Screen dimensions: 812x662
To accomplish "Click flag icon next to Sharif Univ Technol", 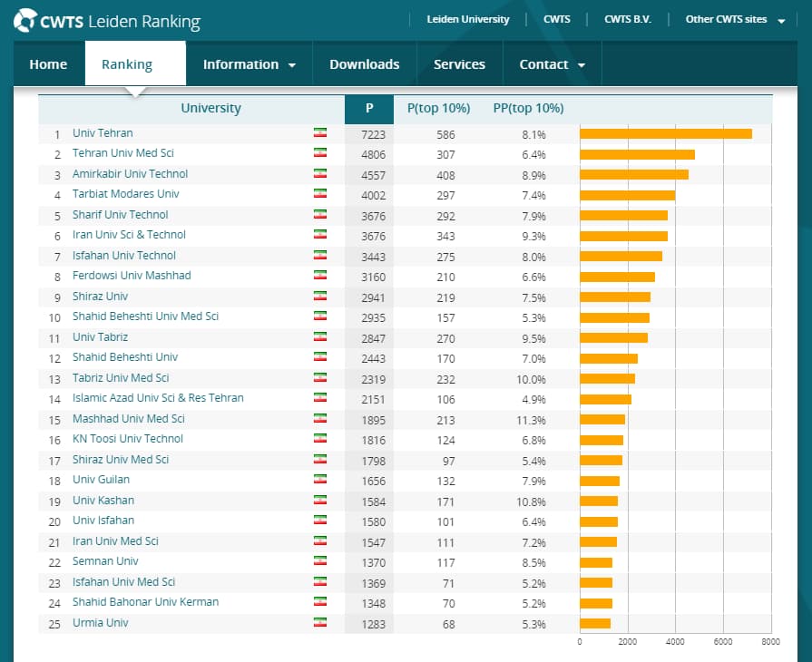I will point(320,214).
